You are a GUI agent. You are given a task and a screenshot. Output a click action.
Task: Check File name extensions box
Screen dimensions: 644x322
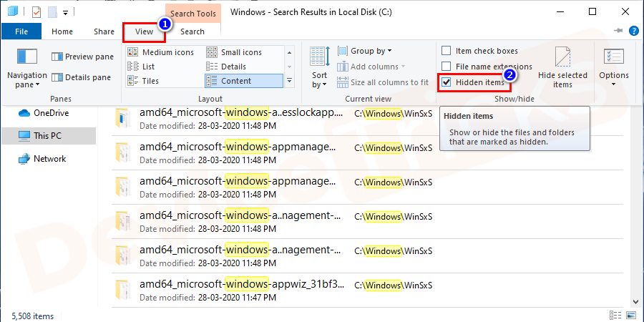[x=447, y=67]
